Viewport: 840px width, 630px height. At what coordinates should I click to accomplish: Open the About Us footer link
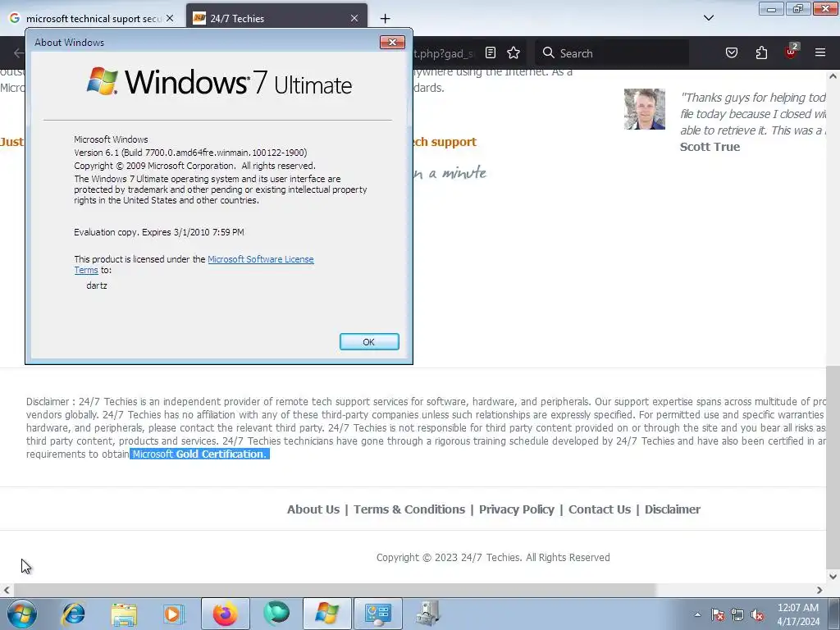(x=313, y=509)
